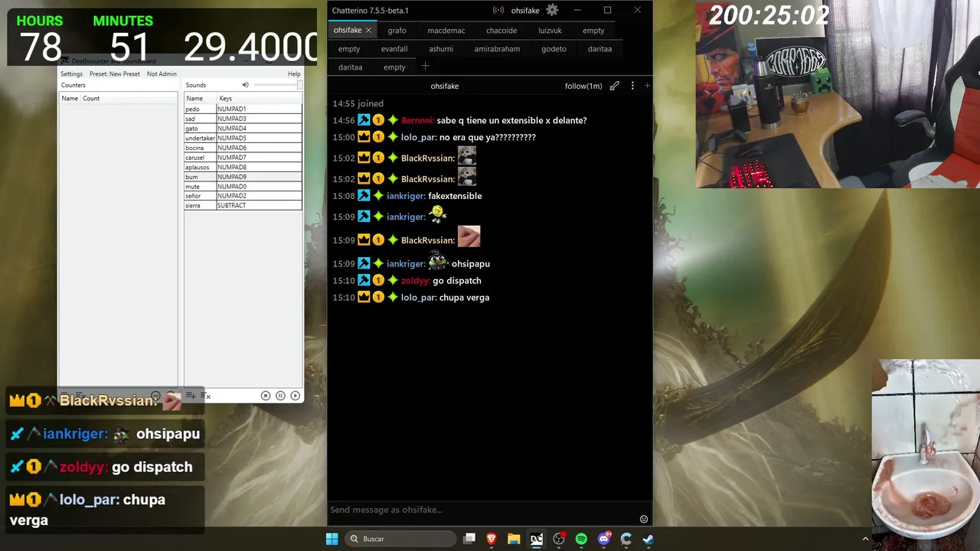The image size is (980, 551).
Task: Select the carusel sound row
Action: point(243,158)
